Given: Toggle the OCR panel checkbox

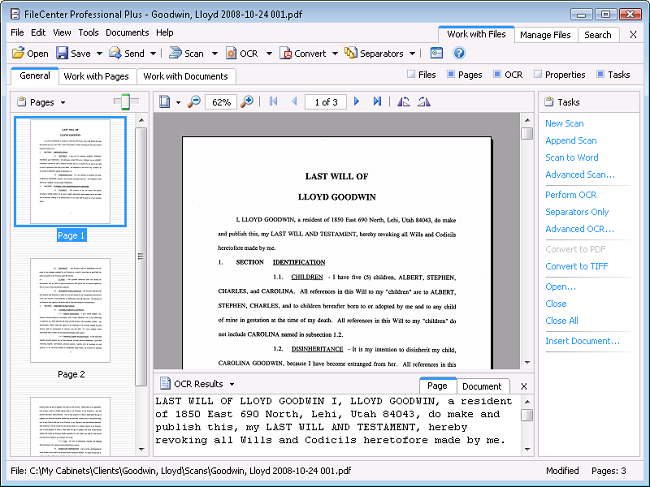Looking at the screenshot, I should tap(497, 75).
